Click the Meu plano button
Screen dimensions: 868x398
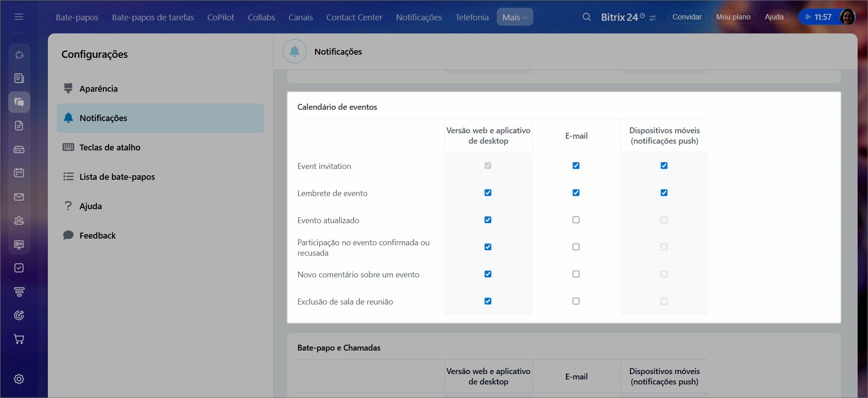pyautogui.click(x=733, y=17)
